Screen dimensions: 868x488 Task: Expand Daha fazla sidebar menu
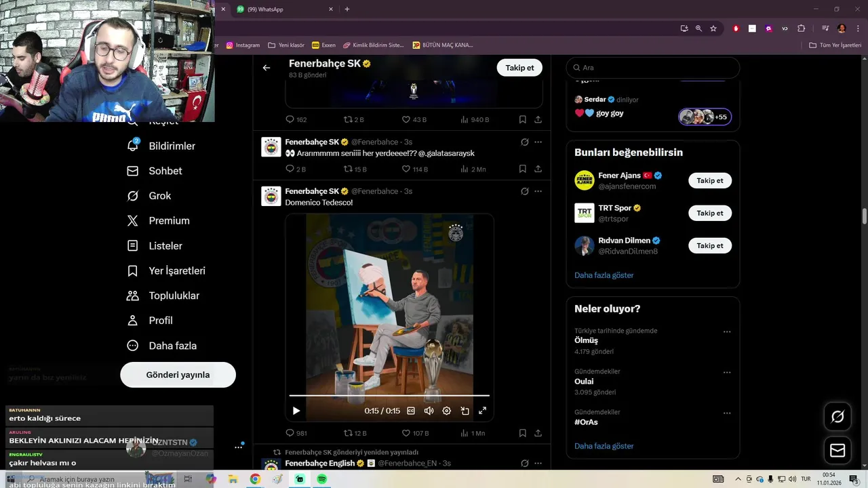click(162, 346)
